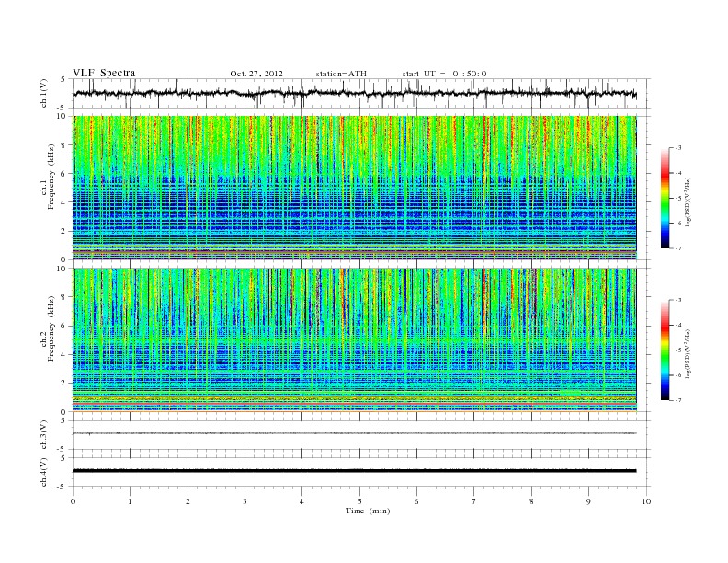Click the "ch.1(V)" waveform axis label
Viewport: 728px width, 563px height.
point(44,93)
